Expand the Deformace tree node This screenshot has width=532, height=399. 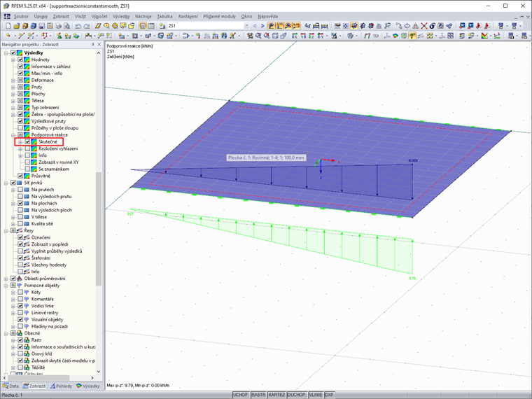13,80
